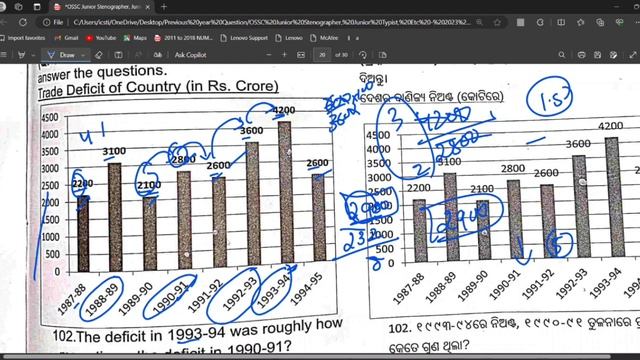Enter PDF full screen mode
Viewport: 640px width, 360px height.
pos(633,55)
